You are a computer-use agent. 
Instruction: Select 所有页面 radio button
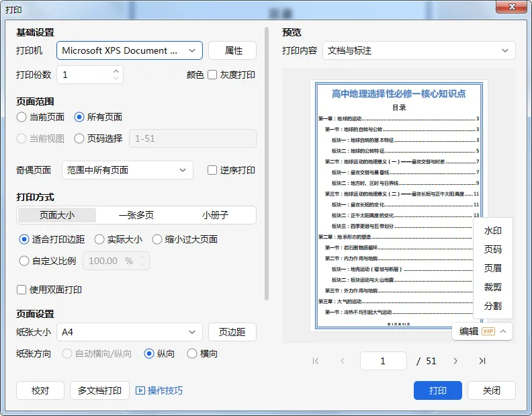tap(79, 117)
